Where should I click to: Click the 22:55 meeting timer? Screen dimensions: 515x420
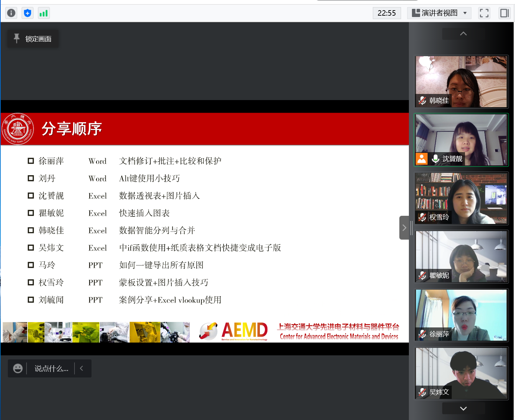point(387,13)
